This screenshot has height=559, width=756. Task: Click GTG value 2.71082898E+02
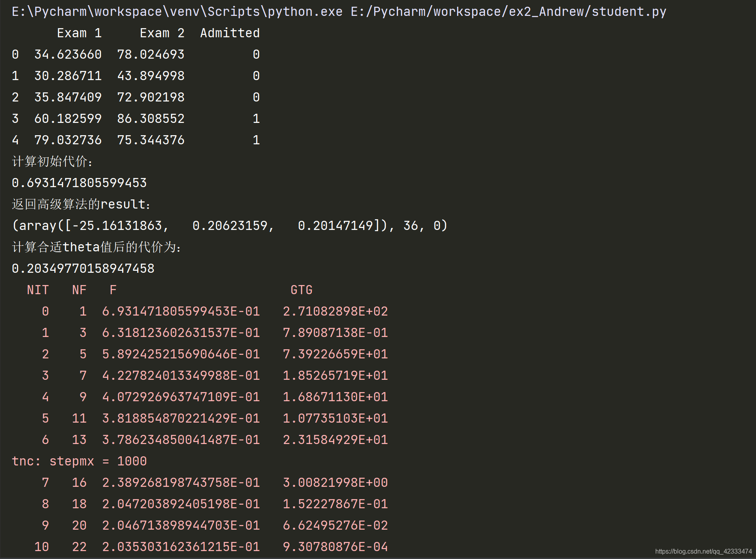[335, 311]
